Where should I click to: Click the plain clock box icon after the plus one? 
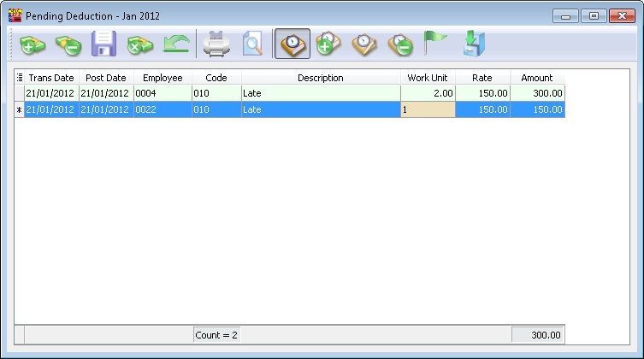click(x=364, y=44)
